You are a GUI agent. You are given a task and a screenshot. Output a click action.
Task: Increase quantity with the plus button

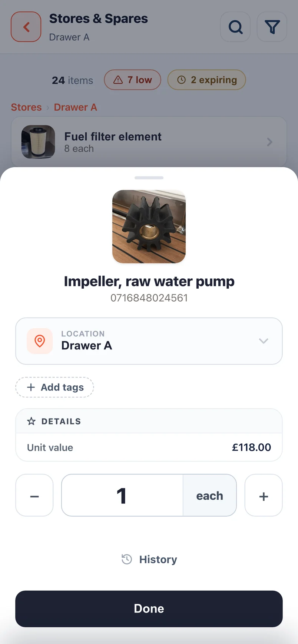(264, 495)
